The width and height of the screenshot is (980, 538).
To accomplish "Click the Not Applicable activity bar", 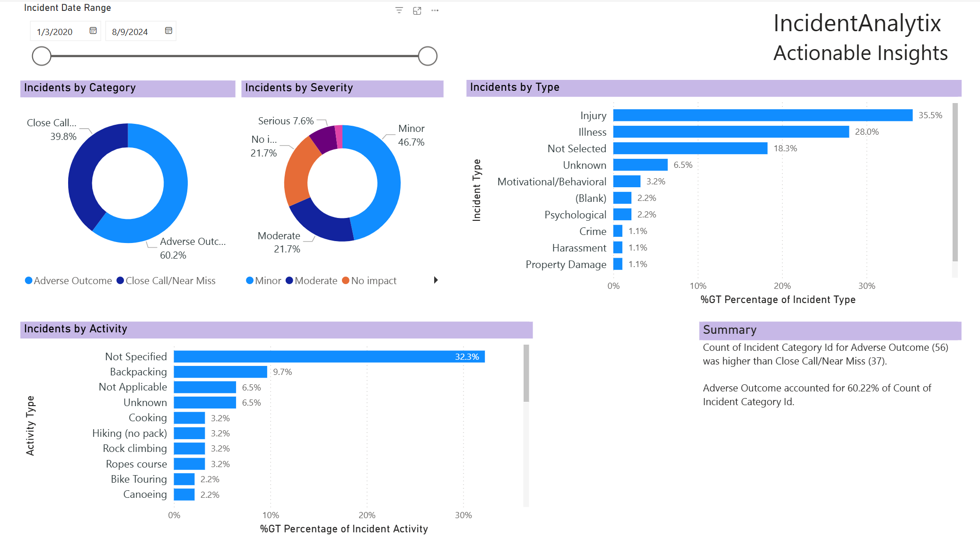I will pyautogui.click(x=205, y=387).
